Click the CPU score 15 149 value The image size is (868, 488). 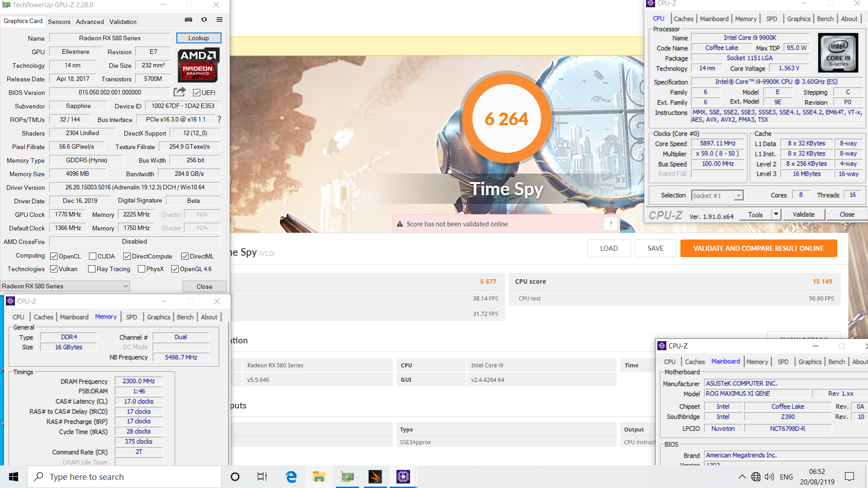coord(822,282)
